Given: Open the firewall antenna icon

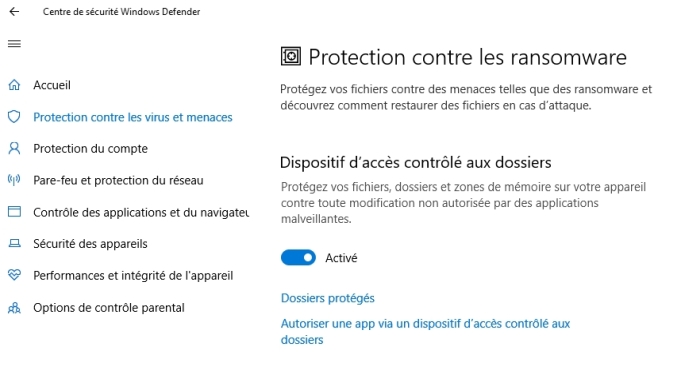Looking at the screenshot, I should click(14, 180).
